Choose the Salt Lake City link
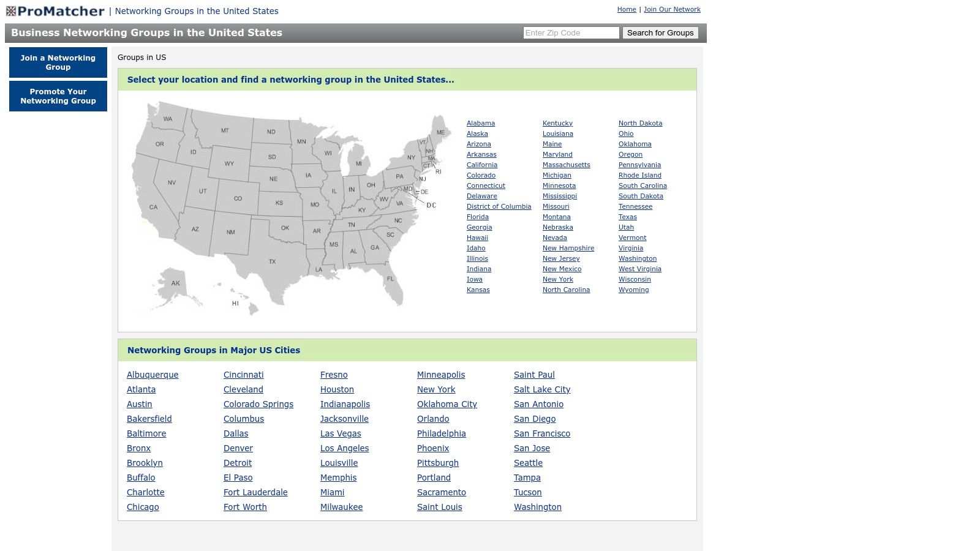Viewport: 980px width, 551px height. click(541, 389)
